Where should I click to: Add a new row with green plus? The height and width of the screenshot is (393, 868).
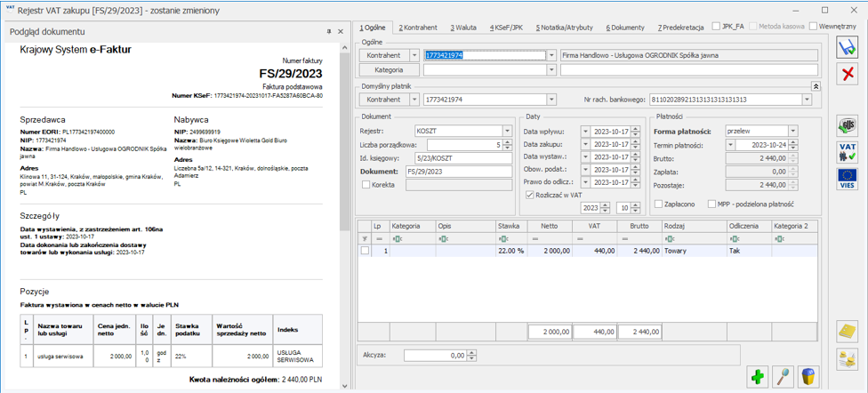[x=757, y=376]
